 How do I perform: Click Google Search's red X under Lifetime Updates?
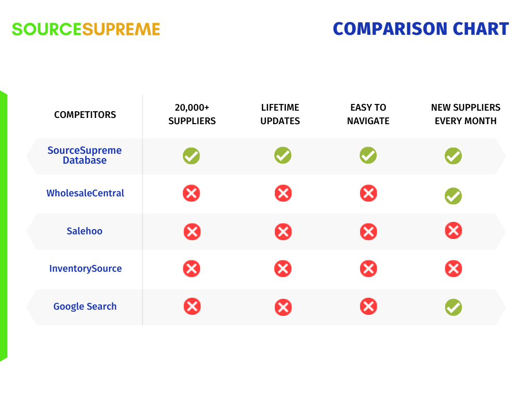[x=283, y=307]
